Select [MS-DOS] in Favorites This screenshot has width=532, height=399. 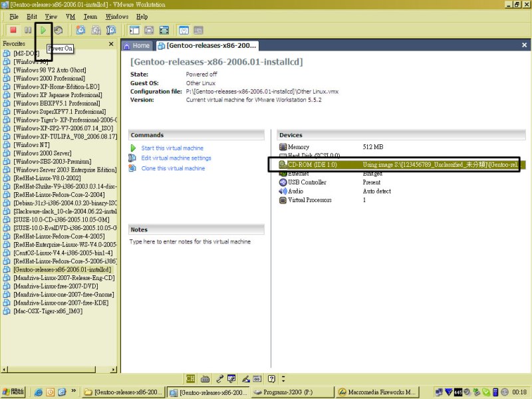(x=26, y=53)
